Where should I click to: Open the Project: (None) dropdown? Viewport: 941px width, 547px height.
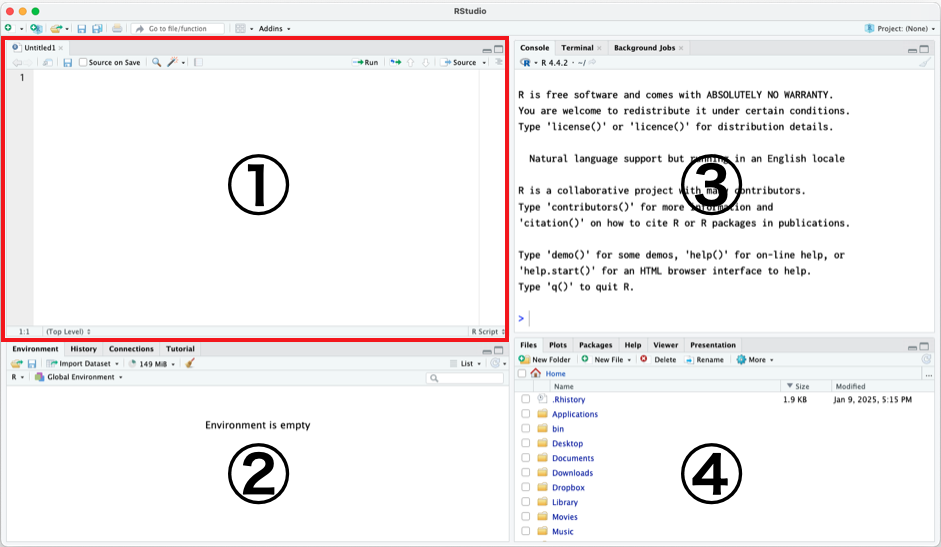[900, 28]
